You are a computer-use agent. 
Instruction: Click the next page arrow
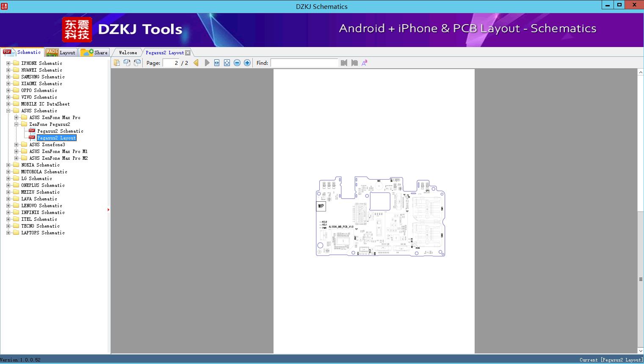tap(207, 63)
